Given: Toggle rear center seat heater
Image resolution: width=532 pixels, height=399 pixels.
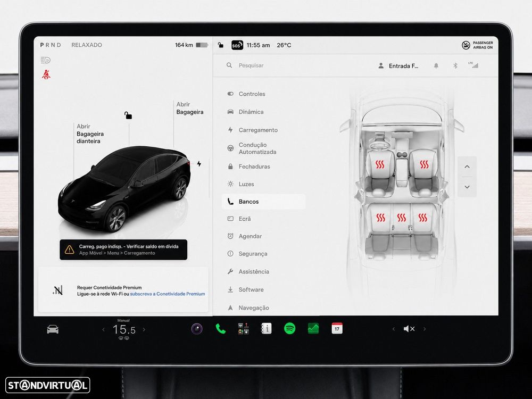Looking at the screenshot, I should point(401,218).
